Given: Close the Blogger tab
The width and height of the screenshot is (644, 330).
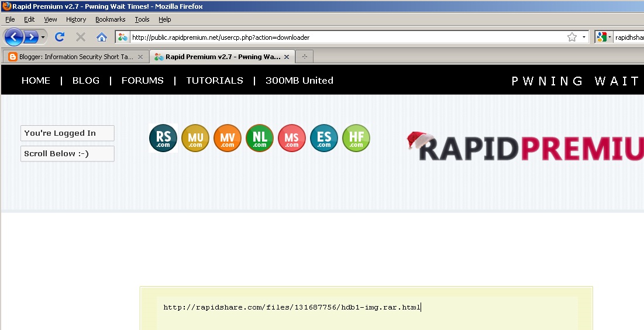Looking at the screenshot, I should (140, 57).
